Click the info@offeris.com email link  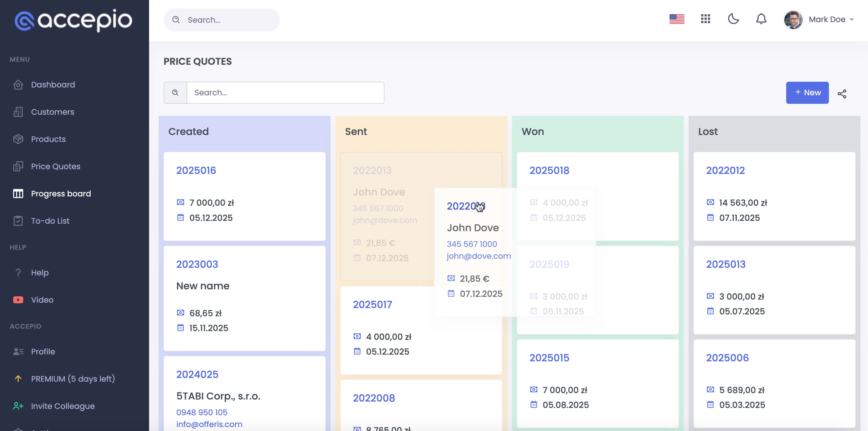point(209,424)
